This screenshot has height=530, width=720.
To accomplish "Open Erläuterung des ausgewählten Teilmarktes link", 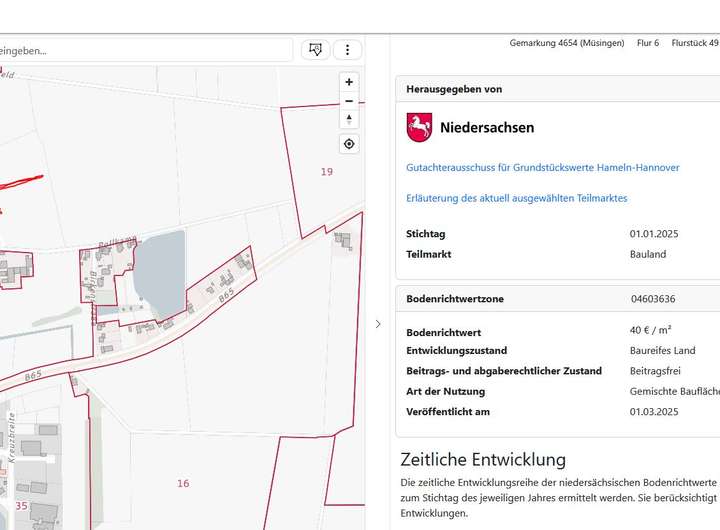I will click(x=517, y=198).
